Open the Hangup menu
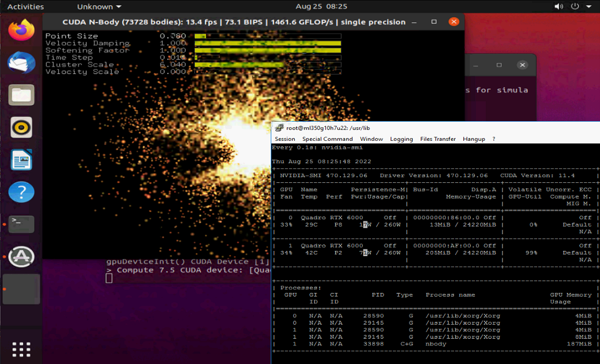This screenshot has width=600, height=364. [x=474, y=139]
